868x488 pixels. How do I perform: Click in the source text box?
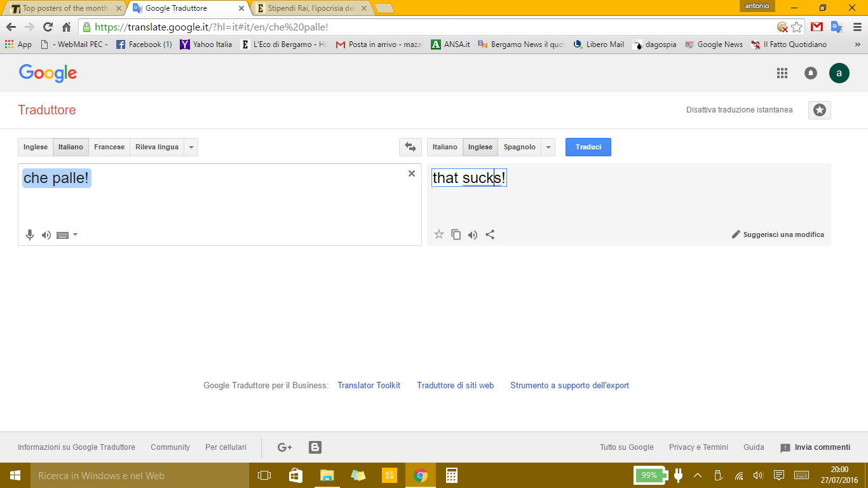[219, 204]
